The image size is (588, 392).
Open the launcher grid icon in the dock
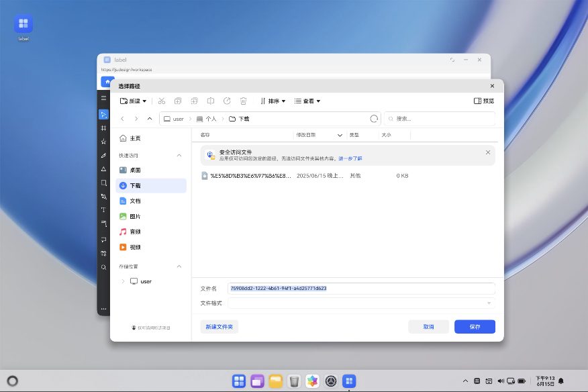[239, 381]
